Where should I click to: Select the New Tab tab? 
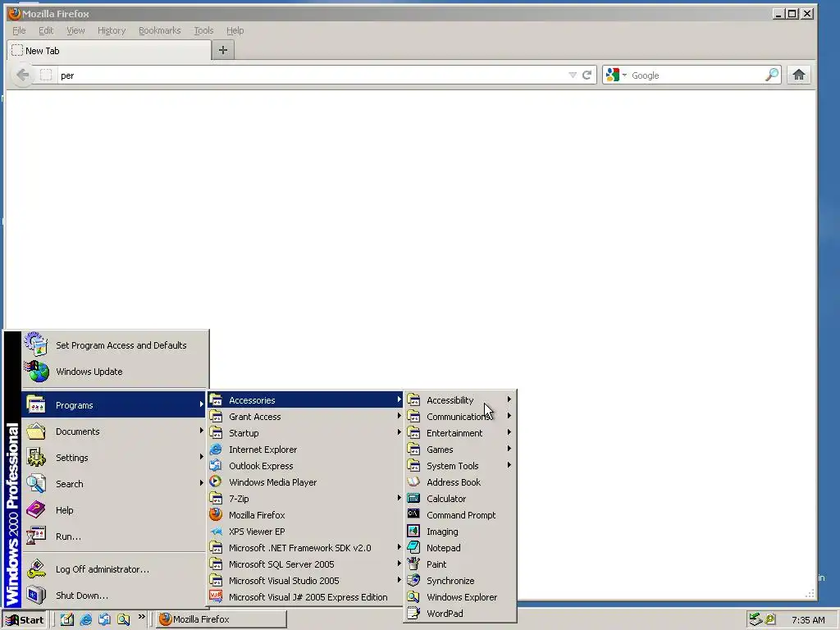pos(109,50)
